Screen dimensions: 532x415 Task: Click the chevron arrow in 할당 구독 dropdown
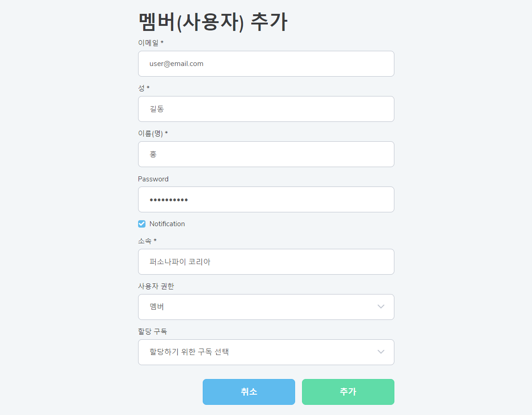(381, 352)
